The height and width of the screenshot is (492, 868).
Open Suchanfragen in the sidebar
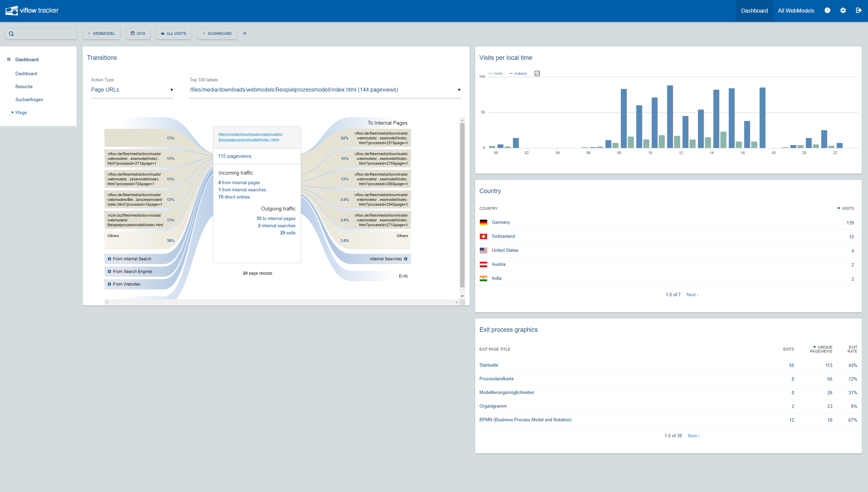(x=29, y=100)
